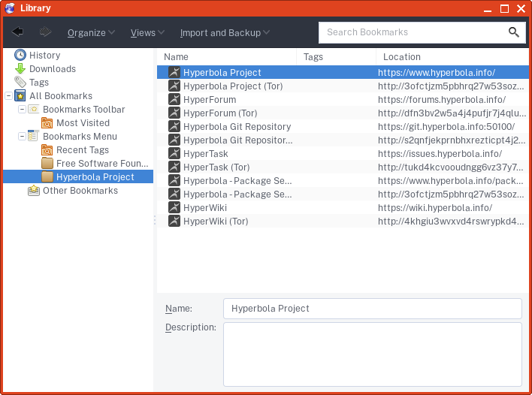Image resolution: width=532 pixels, height=395 pixels.
Task: Click the Search Bookmarks field
Action: pos(413,32)
